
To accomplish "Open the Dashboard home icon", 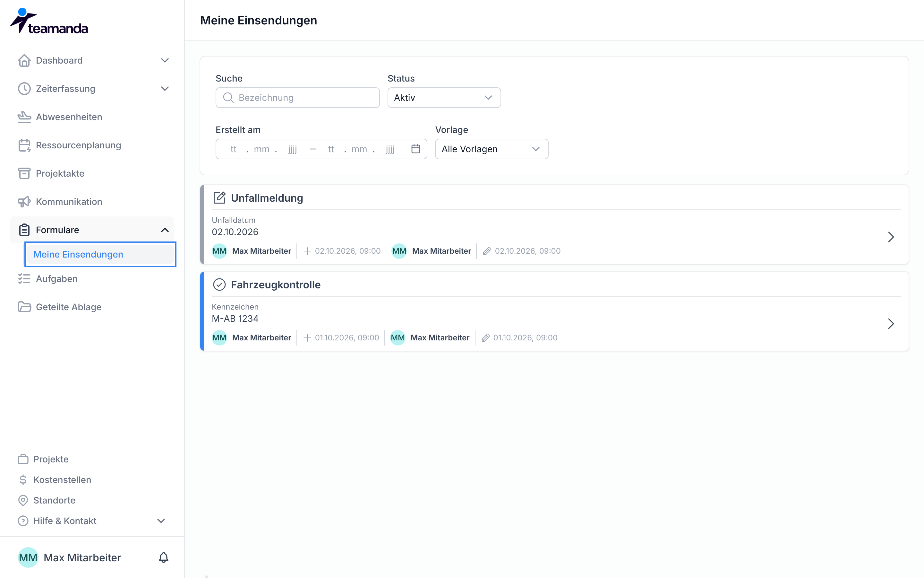I will (24, 60).
